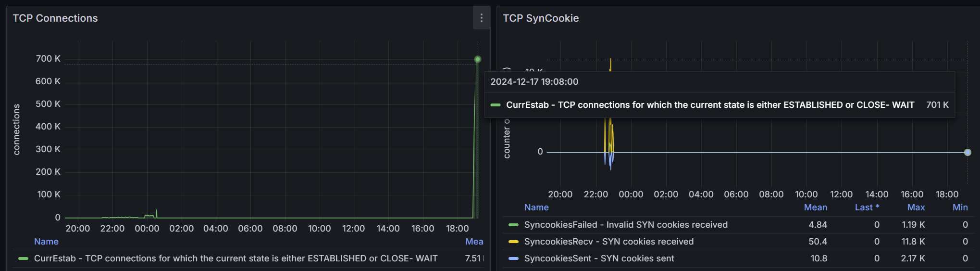Image resolution: width=980 pixels, height=271 pixels.
Task: Toggle the SyncookiesFailed series label
Action: click(625, 225)
